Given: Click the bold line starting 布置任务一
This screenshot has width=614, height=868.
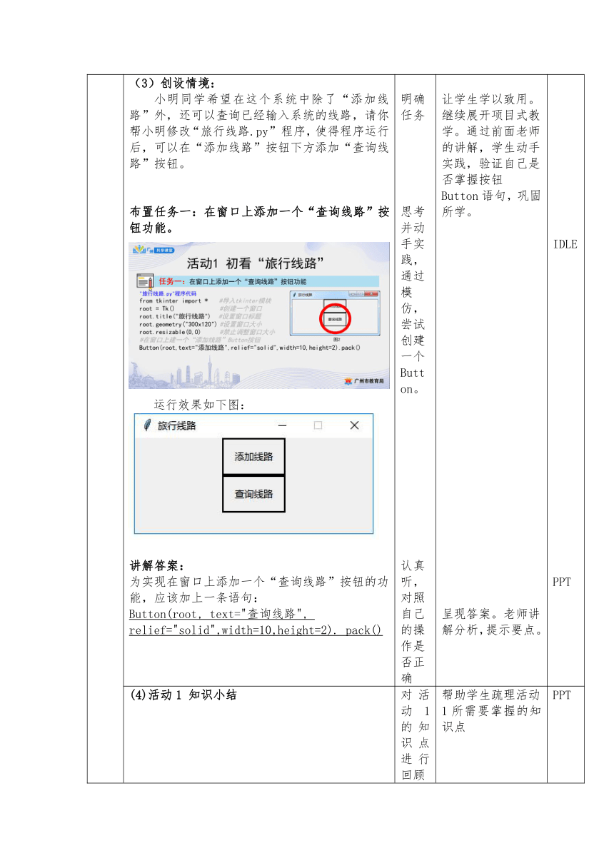Looking at the screenshot, I should click(x=259, y=220).
